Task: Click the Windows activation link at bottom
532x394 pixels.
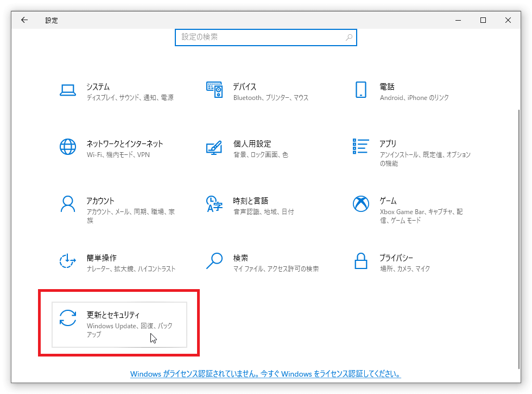Action: [265, 374]
